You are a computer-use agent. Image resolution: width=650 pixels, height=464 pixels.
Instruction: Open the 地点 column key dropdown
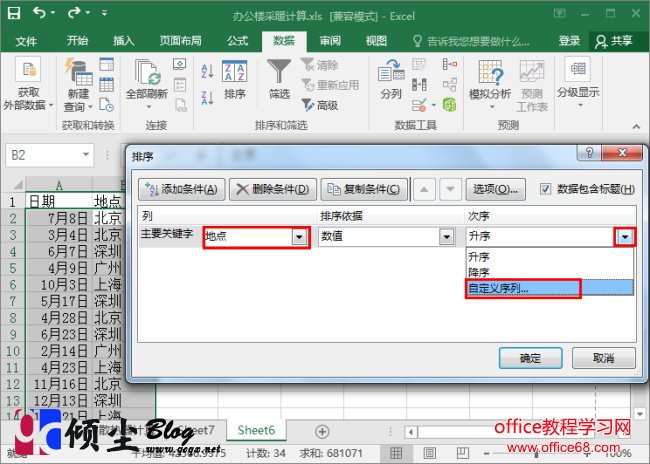pos(299,237)
